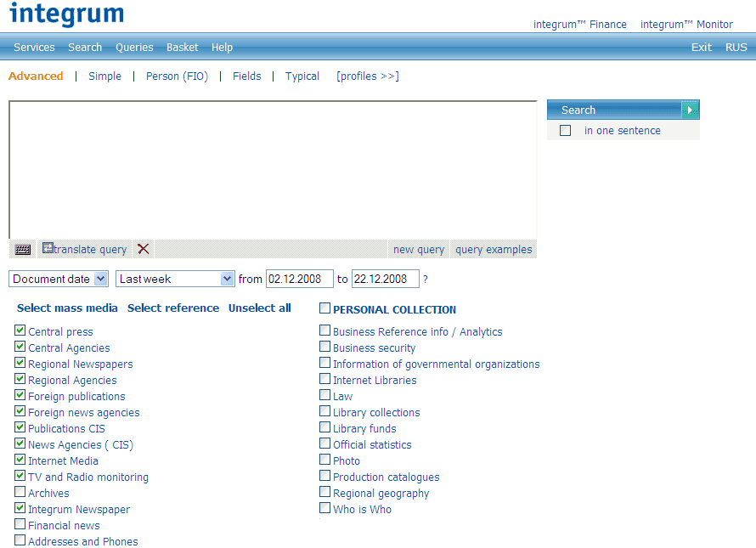Open the Services menu
This screenshot has height=548, width=756.
click(34, 48)
